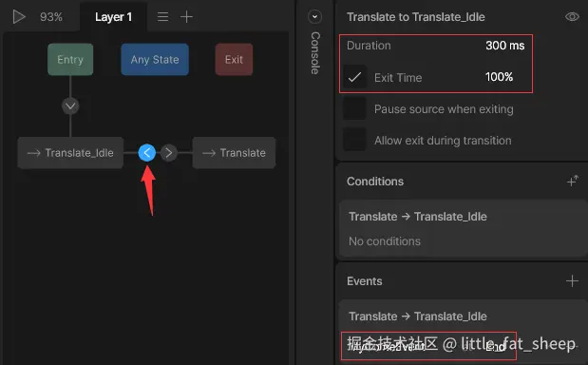The image size is (588, 365).
Task: Select the Translate_Idle state node
Action: tap(70, 153)
